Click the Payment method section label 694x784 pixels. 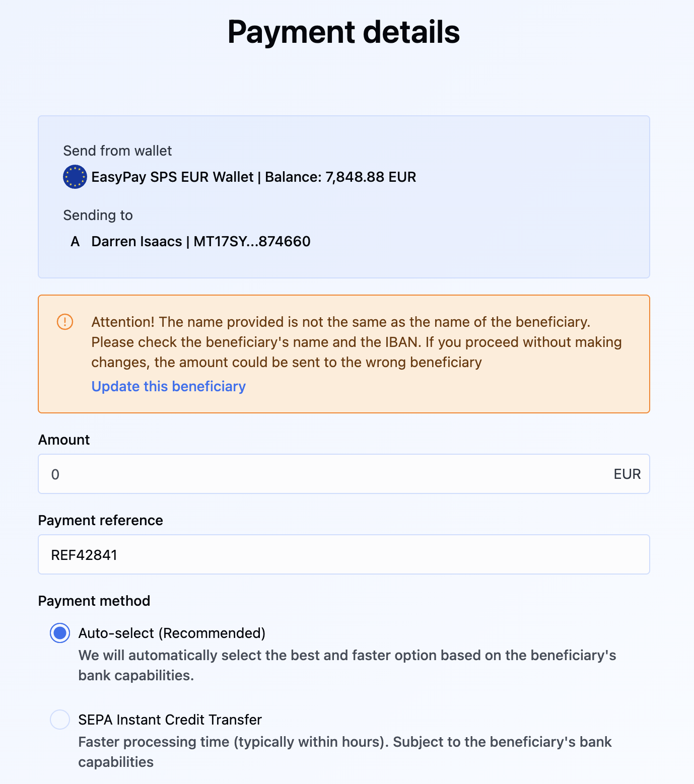(x=94, y=601)
